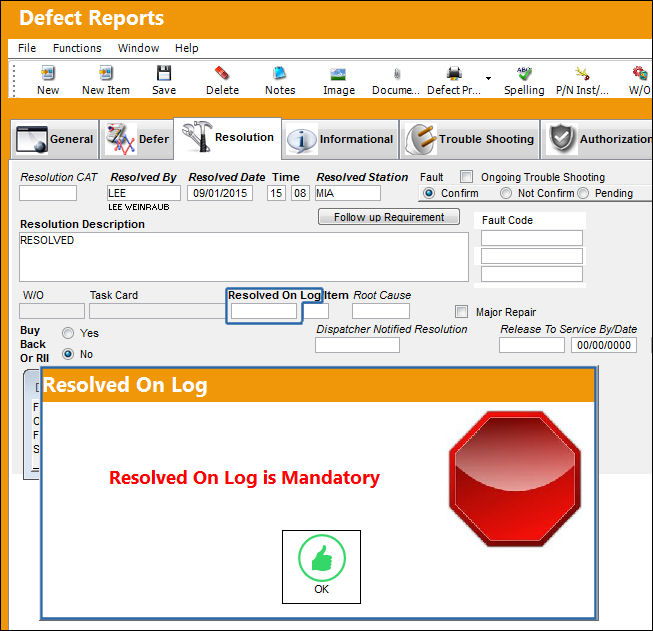This screenshot has width=653, height=631.
Task: Click the Time minute field 08
Action: coord(300,193)
